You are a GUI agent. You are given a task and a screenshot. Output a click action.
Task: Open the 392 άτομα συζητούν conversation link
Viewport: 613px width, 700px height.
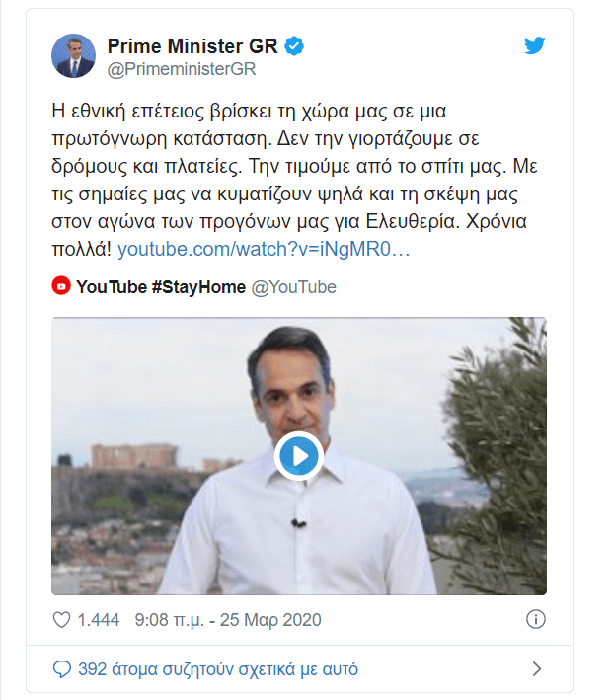pyautogui.click(x=217, y=669)
